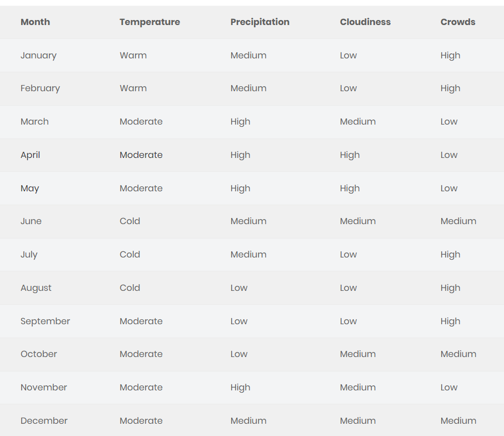Screen dimensions: 504x436
Task: Select the December month cell
Action: [44, 421]
